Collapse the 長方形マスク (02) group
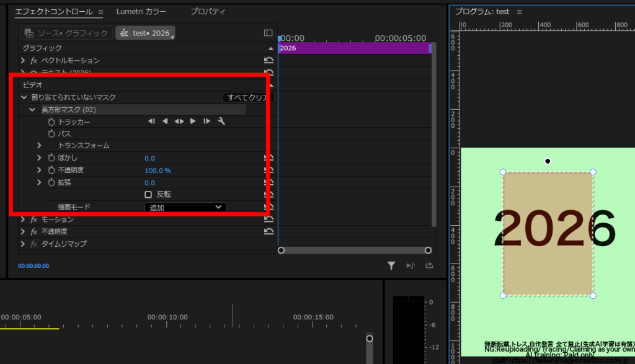 (32, 109)
